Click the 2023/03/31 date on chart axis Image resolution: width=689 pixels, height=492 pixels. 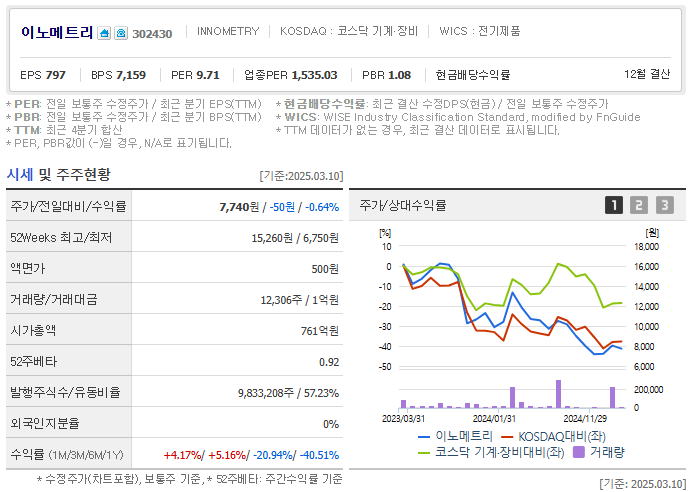pyautogui.click(x=403, y=419)
